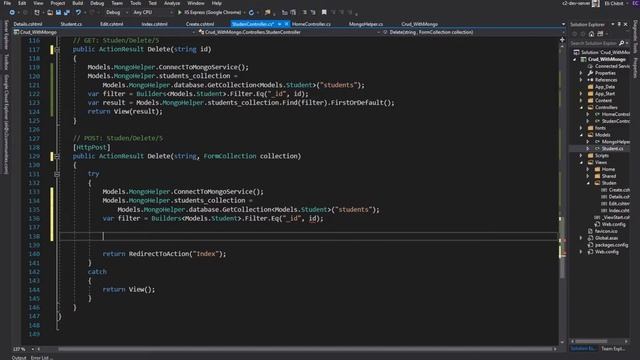Select _ViewStart.cshtml in Solution Explorer
The image size is (640, 360).
[613, 217]
